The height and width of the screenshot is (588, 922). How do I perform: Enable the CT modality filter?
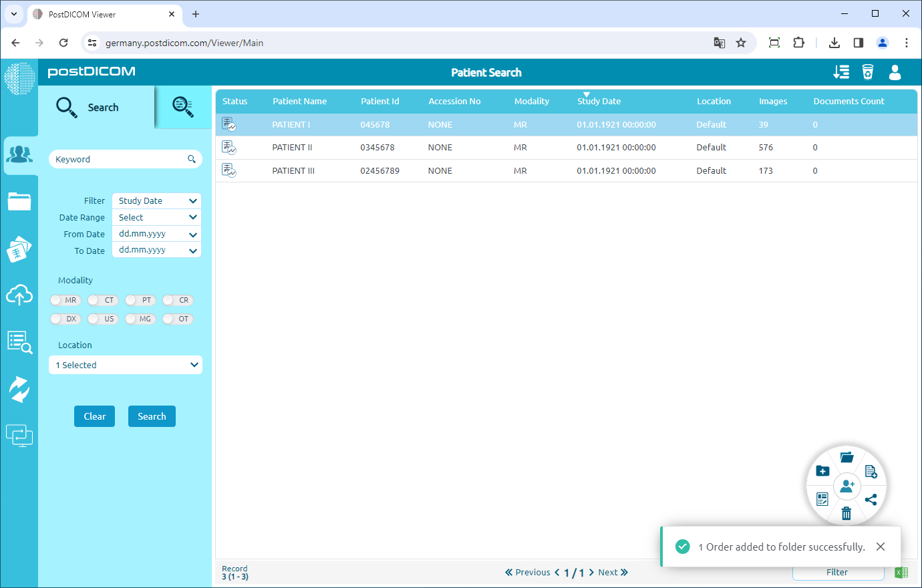click(x=102, y=300)
